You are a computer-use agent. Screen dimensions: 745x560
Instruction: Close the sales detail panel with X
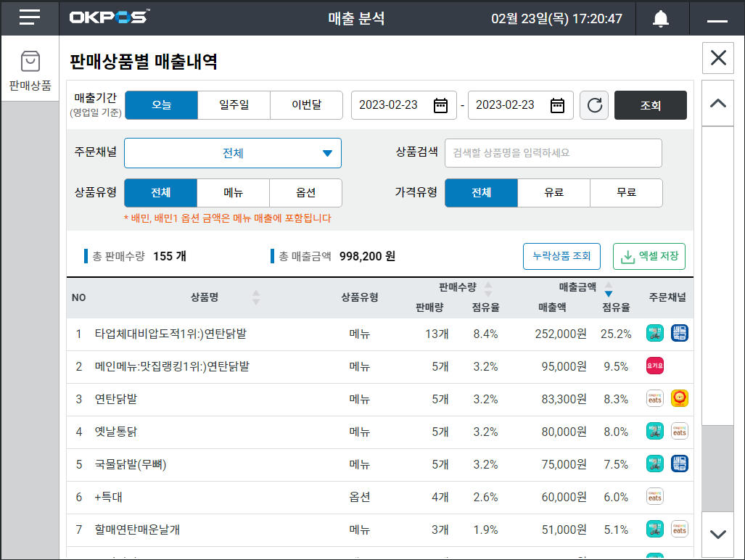tap(718, 58)
